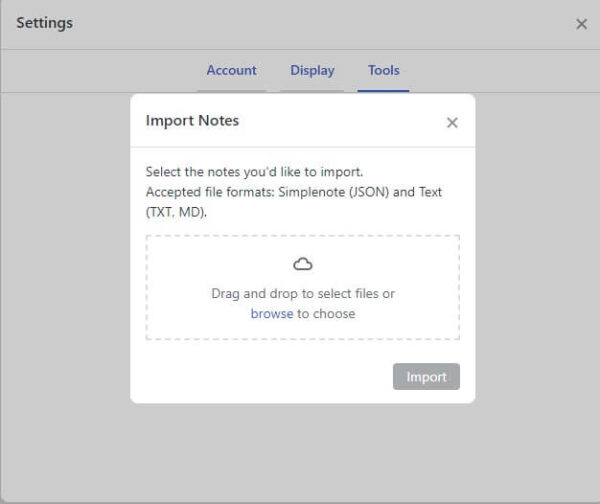Image resolution: width=600 pixels, height=504 pixels.
Task: Click the '(TXT, MD)' format text
Action: click(x=176, y=212)
